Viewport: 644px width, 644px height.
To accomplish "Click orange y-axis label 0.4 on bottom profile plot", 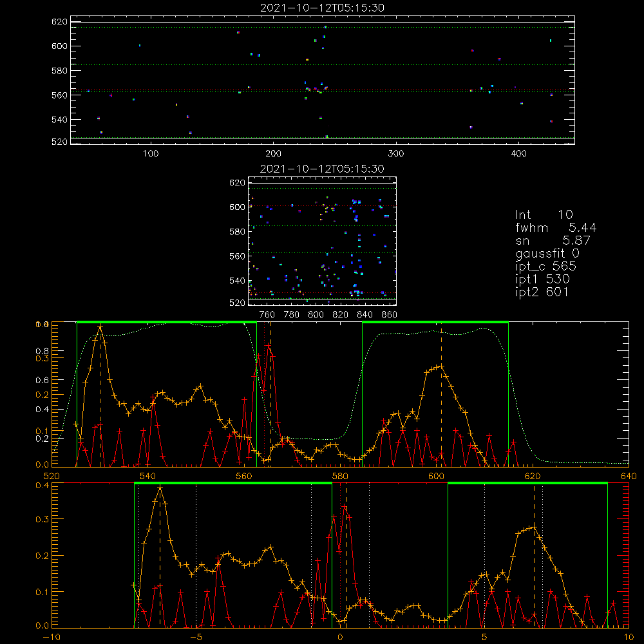I will tap(43, 486).
